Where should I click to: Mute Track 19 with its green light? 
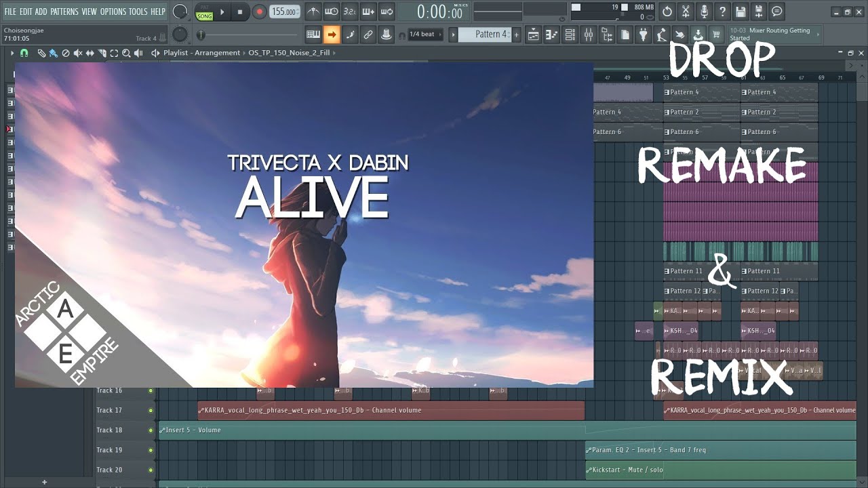coord(151,450)
